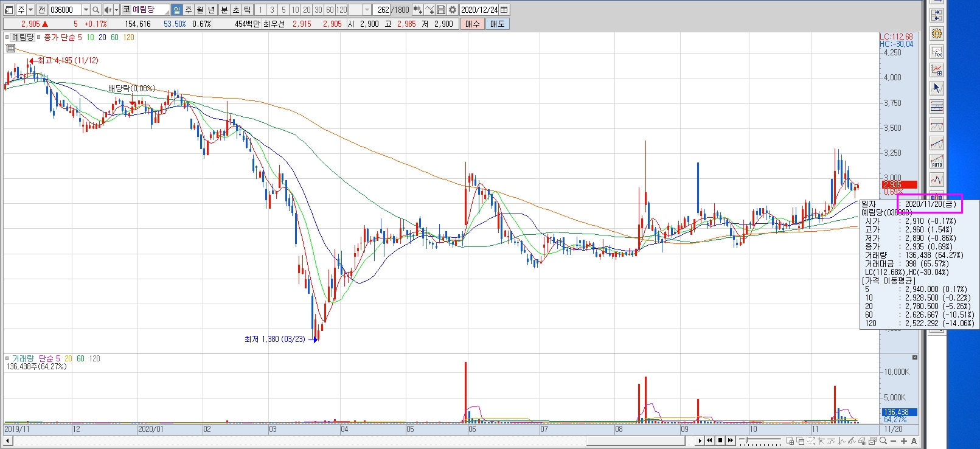
Task: Click the minus zoom-out icon at bottom
Action: click(x=893, y=441)
